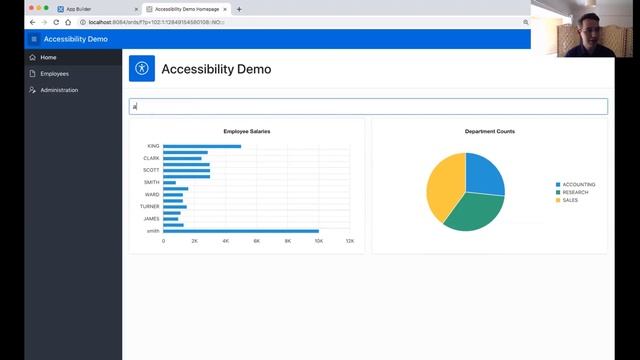Click the Home icon in sidebar
Image resolution: width=640 pixels, height=360 pixels.
[x=33, y=58]
